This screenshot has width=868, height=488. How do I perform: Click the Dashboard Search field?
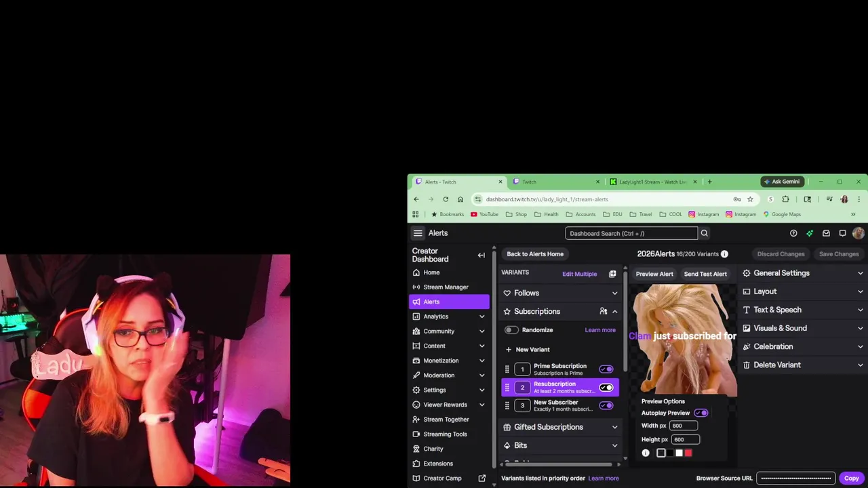click(x=631, y=233)
